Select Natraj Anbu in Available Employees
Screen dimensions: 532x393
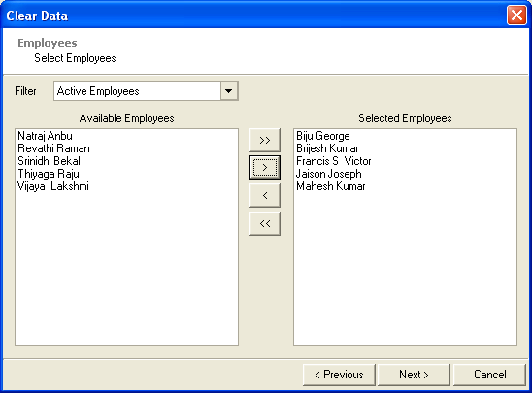coord(45,136)
